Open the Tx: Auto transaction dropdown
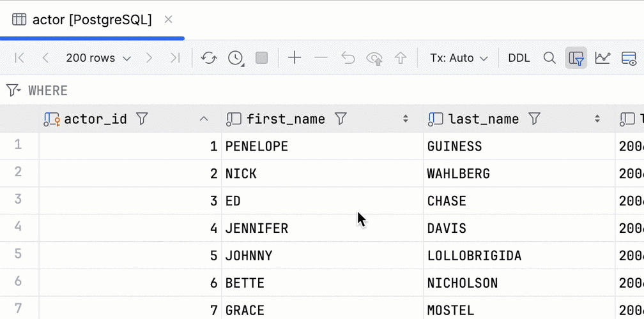 pos(459,58)
